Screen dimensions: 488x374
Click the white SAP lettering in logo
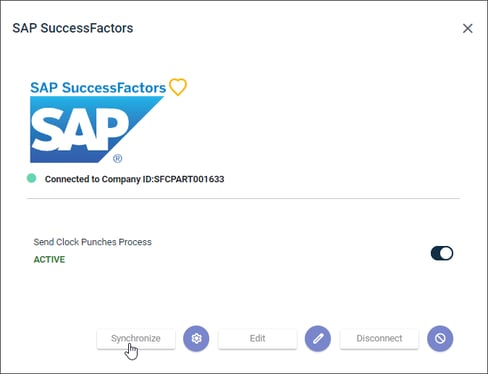(x=80, y=129)
